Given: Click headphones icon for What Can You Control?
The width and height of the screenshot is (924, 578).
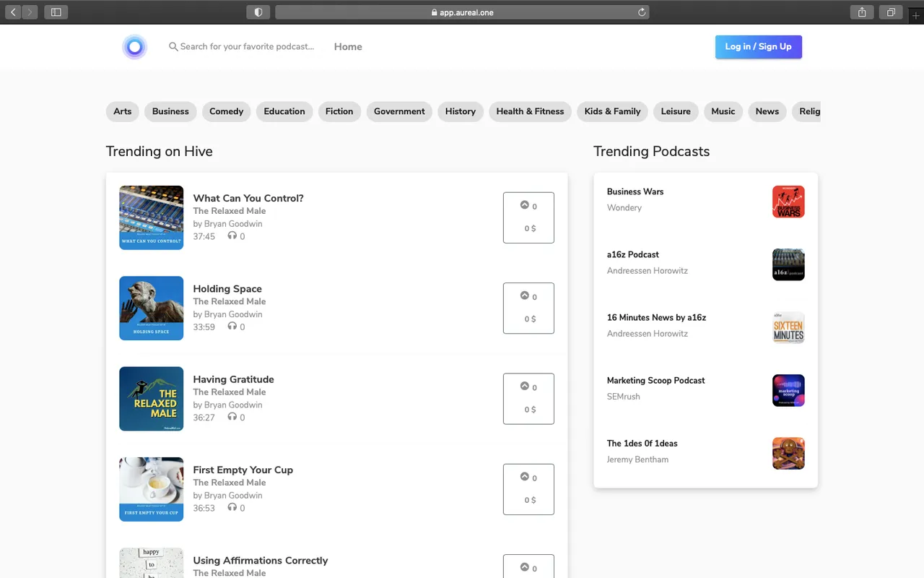Looking at the screenshot, I should (232, 236).
